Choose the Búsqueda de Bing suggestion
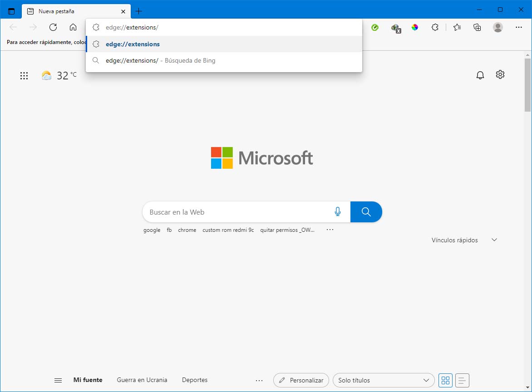This screenshot has height=392, width=532. [x=224, y=60]
